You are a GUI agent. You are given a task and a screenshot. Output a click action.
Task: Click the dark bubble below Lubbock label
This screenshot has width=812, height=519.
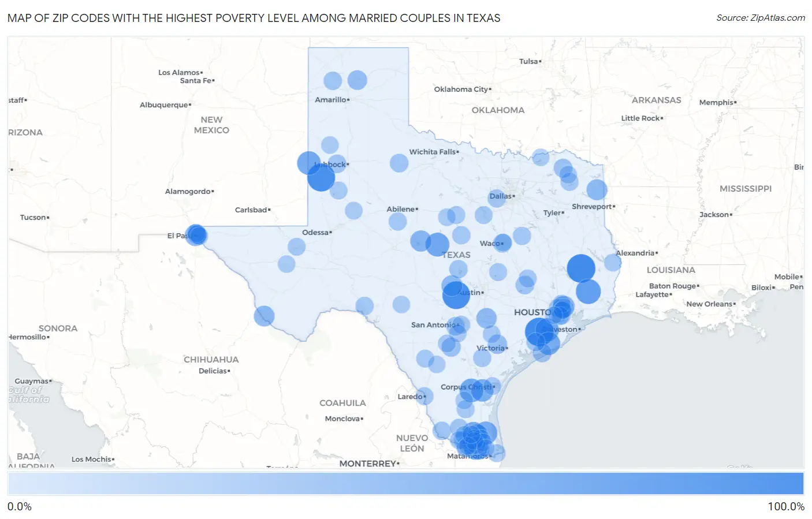pyautogui.click(x=321, y=177)
